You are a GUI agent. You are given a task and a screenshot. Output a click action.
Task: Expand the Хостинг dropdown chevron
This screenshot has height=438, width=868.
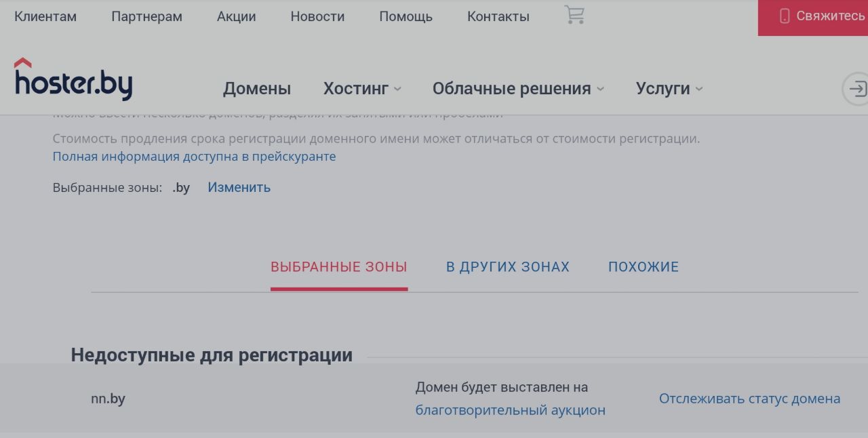point(397,89)
